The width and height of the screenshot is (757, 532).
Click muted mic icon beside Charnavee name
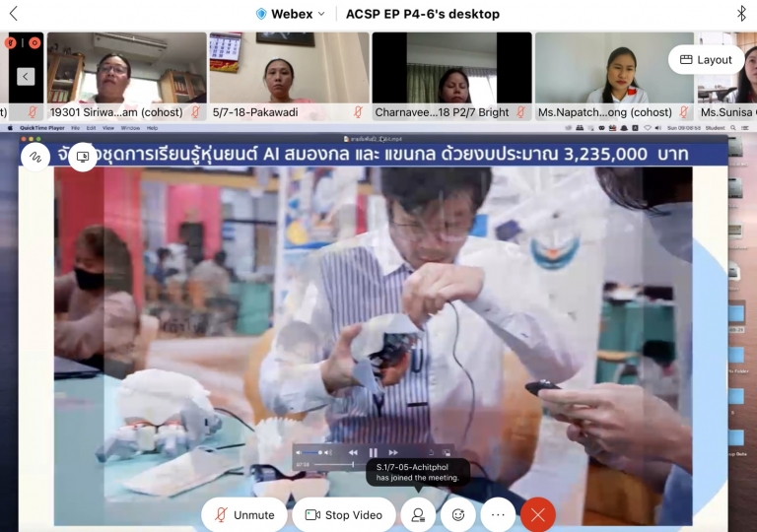click(x=520, y=112)
